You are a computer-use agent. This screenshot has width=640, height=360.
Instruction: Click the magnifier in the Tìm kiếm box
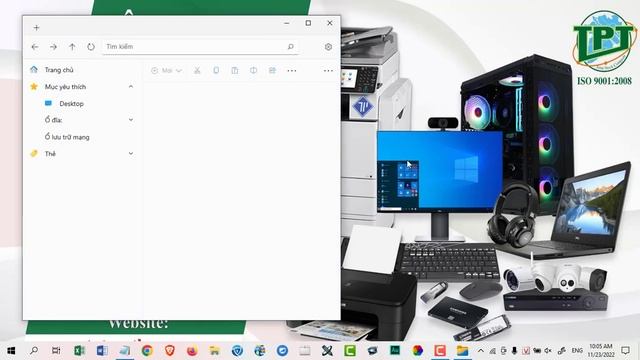[x=291, y=47]
